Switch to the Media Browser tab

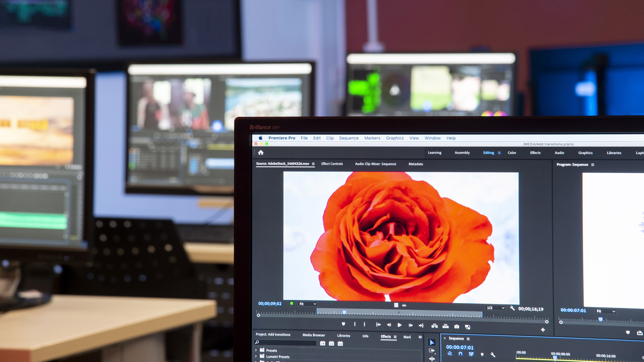(x=314, y=335)
